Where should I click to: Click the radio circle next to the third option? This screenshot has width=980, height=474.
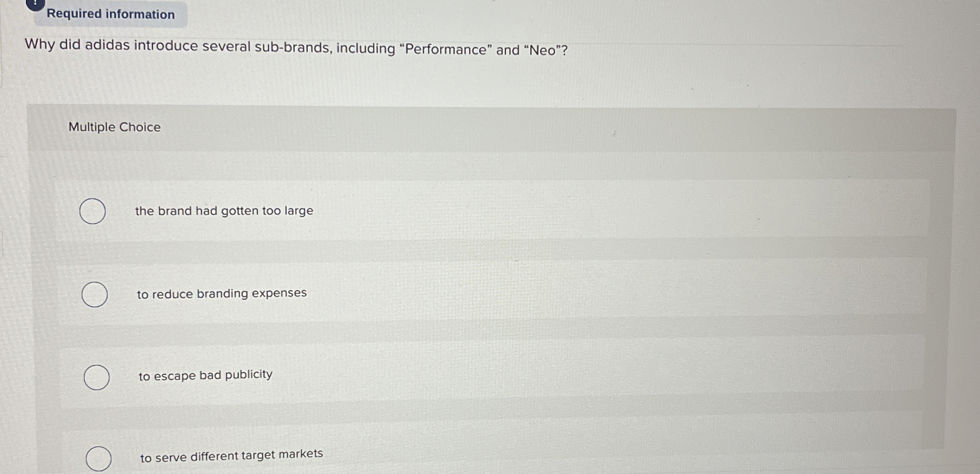click(x=97, y=377)
